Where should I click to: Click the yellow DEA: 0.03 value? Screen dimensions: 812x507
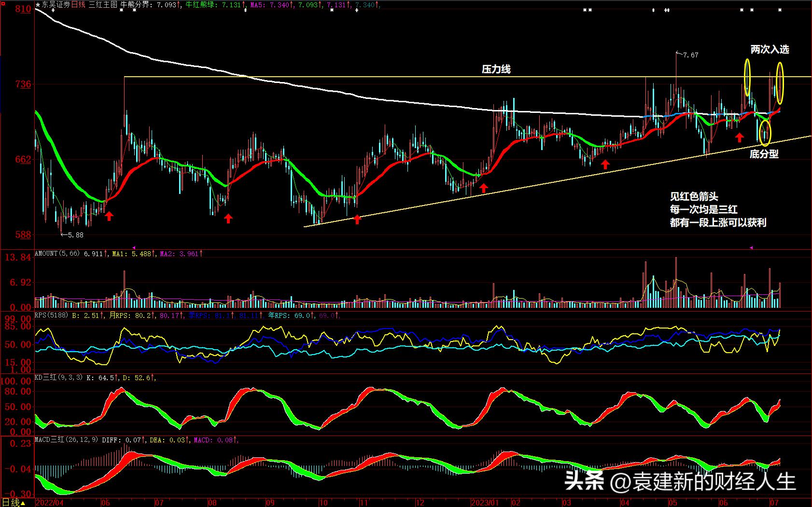click(169, 440)
